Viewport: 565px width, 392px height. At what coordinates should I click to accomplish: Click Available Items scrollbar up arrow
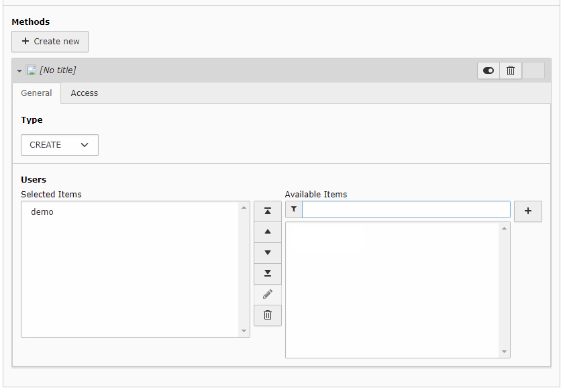click(504, 228)
